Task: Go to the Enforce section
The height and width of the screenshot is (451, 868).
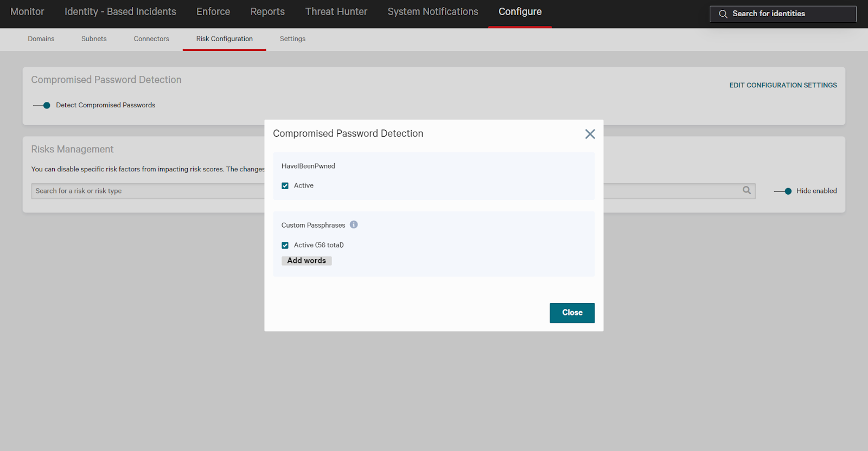Action: (213, 12)
